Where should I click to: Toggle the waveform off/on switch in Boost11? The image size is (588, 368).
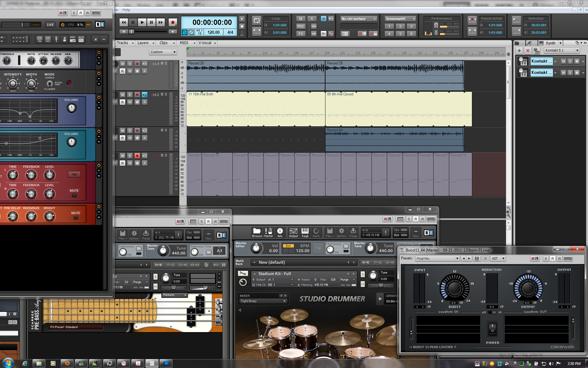(492, 312)
